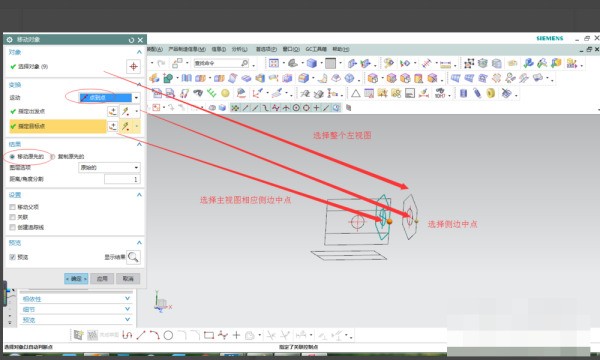
Task: Open the 运动 motion type dropdown
Action: click(x=109, y=98)
